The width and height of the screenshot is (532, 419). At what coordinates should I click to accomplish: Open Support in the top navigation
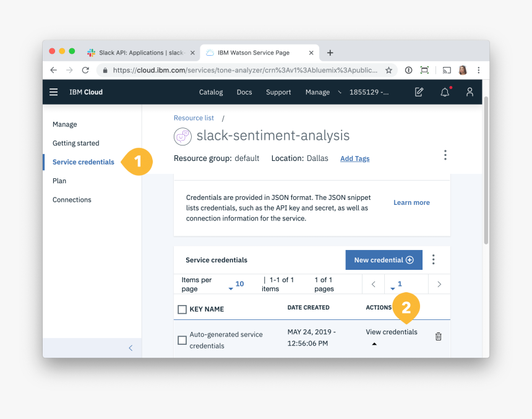tap(278, 92)
